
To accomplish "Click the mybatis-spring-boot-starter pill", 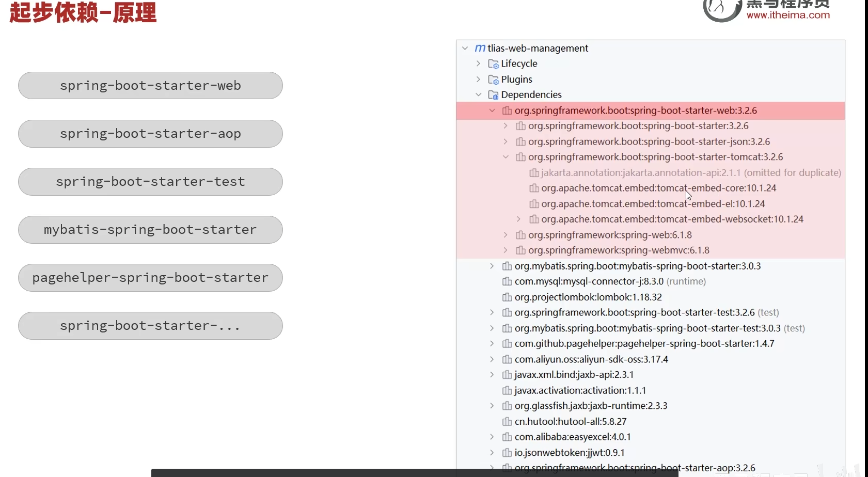I will click(x=150, y=230).
